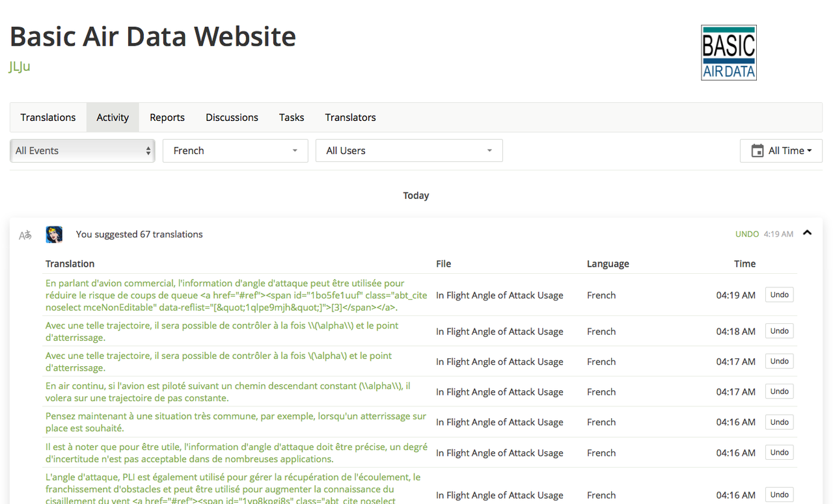Undo the 04:19 AM translation

pyautogui.click(x=779, y=295)
